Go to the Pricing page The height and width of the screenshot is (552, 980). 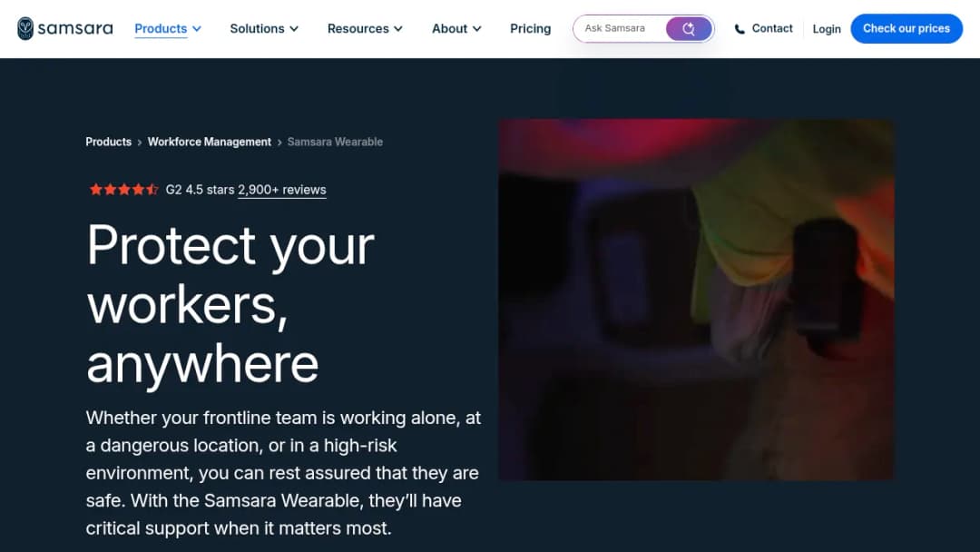click(530, 29)
